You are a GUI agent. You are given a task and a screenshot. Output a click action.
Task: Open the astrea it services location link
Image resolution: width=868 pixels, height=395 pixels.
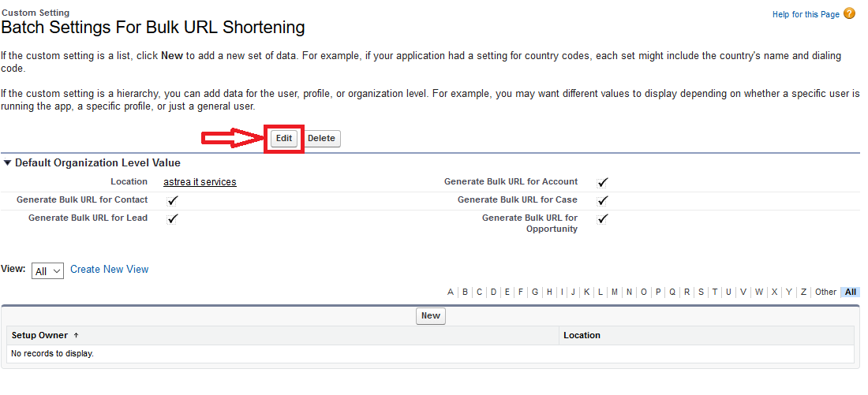pos(200,182)
